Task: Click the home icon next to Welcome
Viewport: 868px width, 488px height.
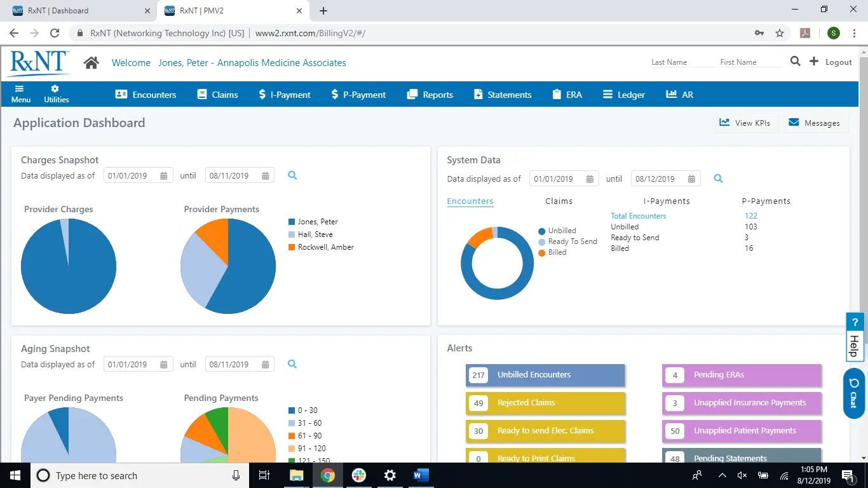Action: [x=91, y=62]
